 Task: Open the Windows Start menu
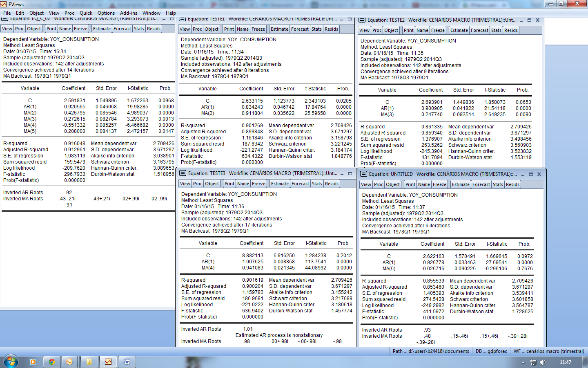pyautogui.click(x=11, y=361)
